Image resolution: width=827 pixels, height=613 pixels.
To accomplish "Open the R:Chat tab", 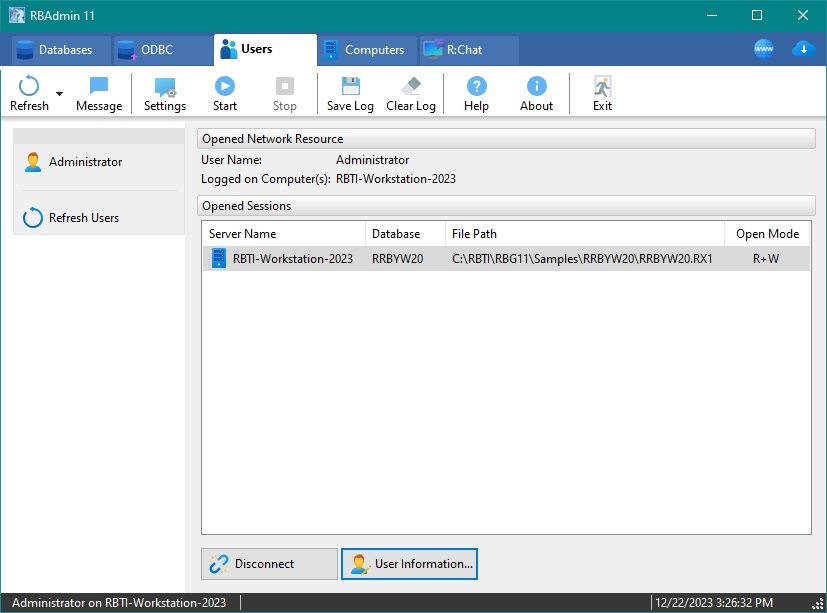I will [469, 50].
